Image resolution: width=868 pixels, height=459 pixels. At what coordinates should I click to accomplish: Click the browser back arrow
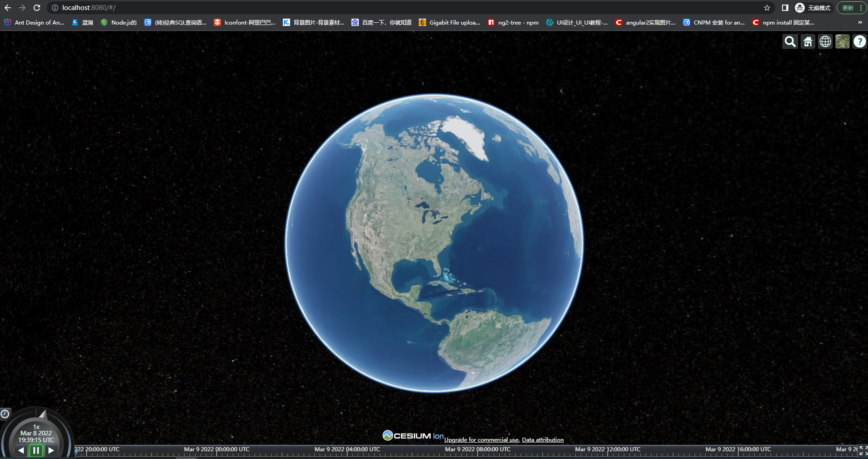click(8, 8)
